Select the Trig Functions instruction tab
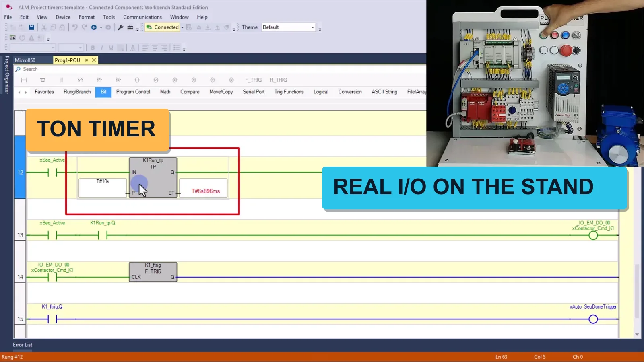The width and height of the screenshot is (644, 362). (x=289, y=92)
